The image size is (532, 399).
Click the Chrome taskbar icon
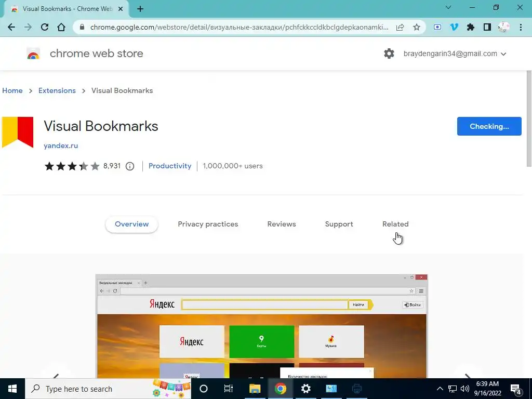click(280, 389)
